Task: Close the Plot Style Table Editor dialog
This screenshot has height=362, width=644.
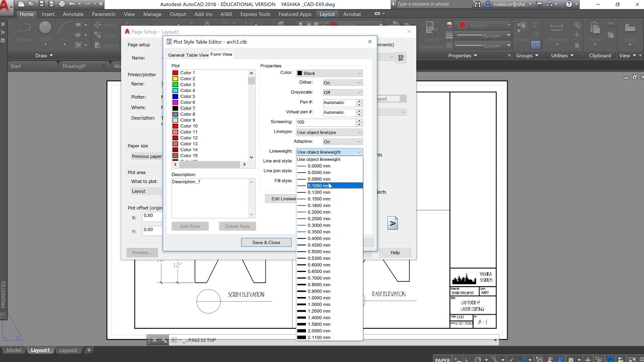Action: point(370,42)
